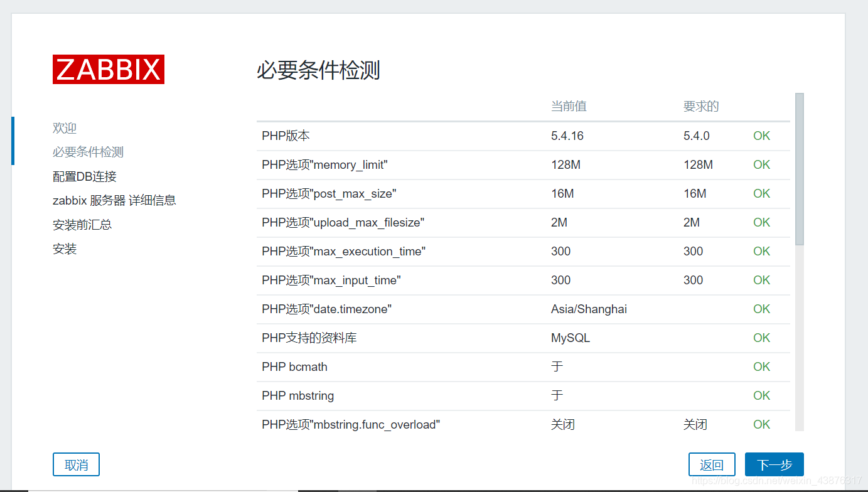Click the 要求的 column header

click(x=701, y=106)
